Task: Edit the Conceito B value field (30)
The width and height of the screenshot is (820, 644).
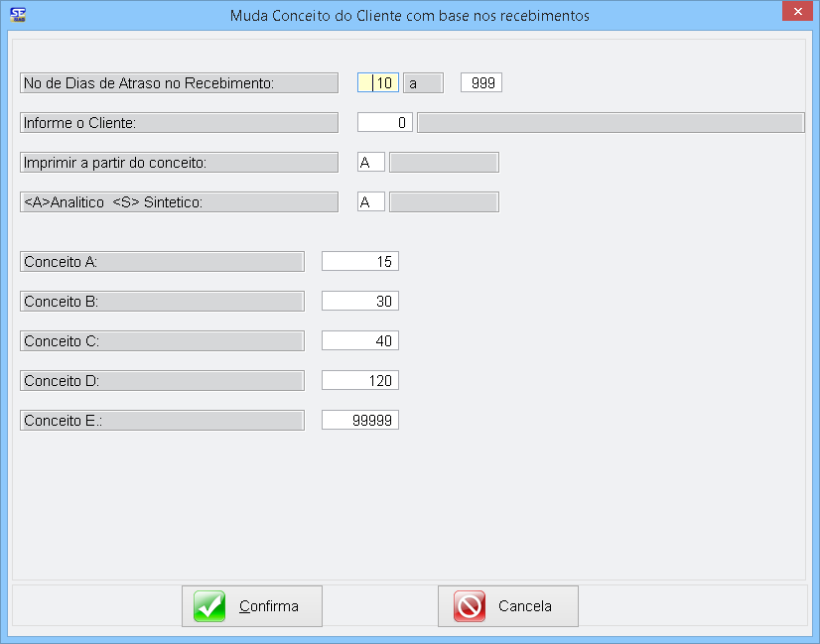Action: (x=359, y=302)
